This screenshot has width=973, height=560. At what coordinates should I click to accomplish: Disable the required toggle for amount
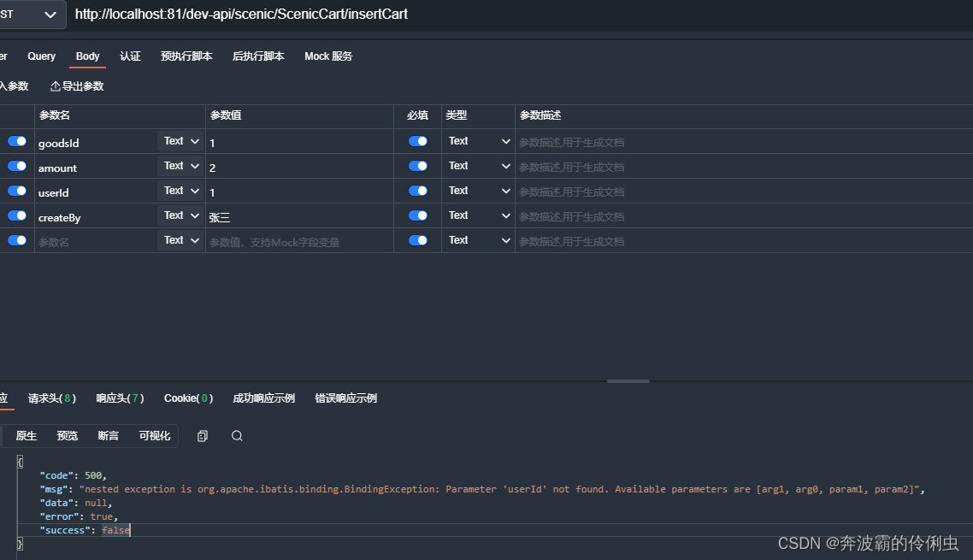[x=416, y=165]
